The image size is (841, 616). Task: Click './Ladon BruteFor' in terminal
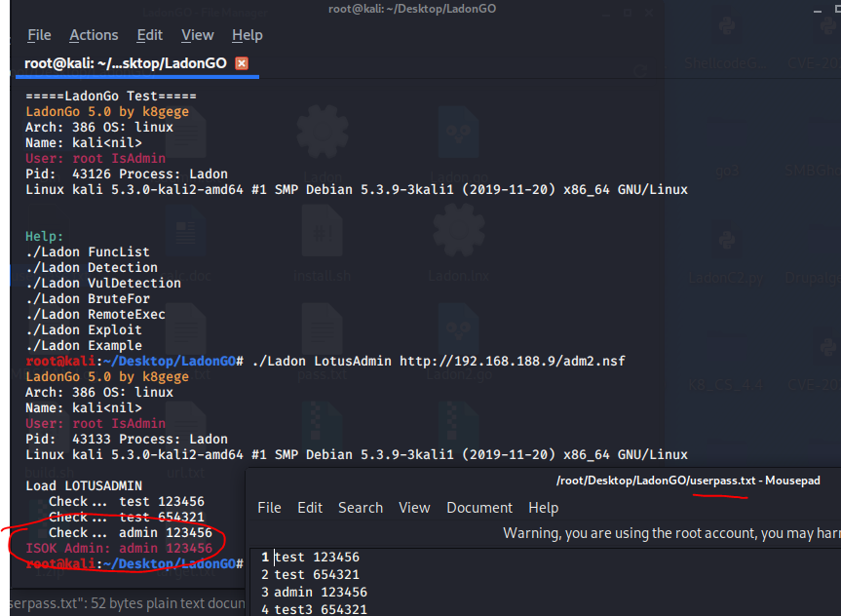coord(88,299)
